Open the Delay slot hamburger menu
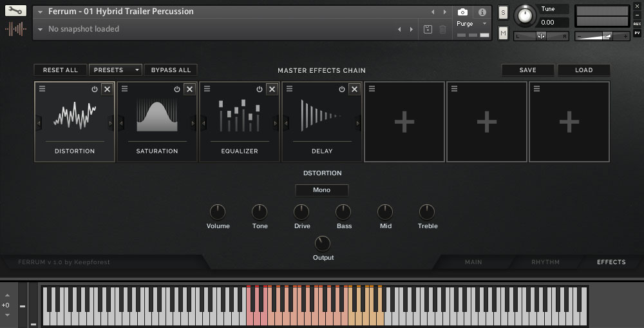 290,89
